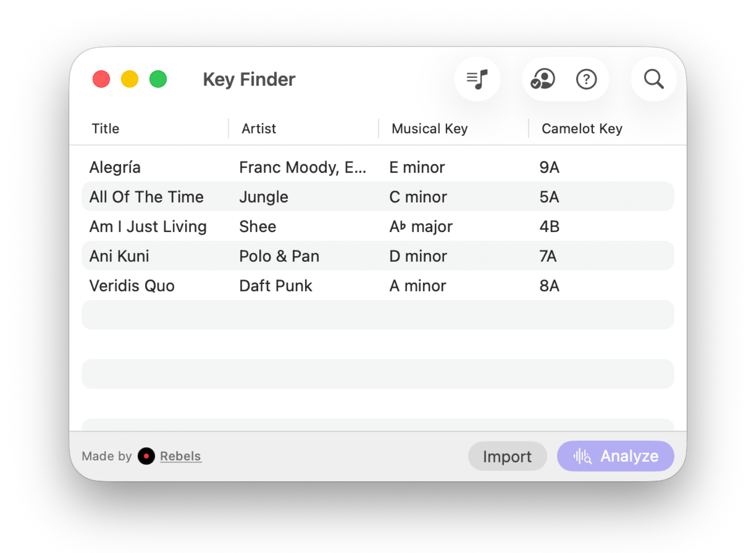Click the red close window button
Screen dimensions: 756x553
tap(101, 79)
